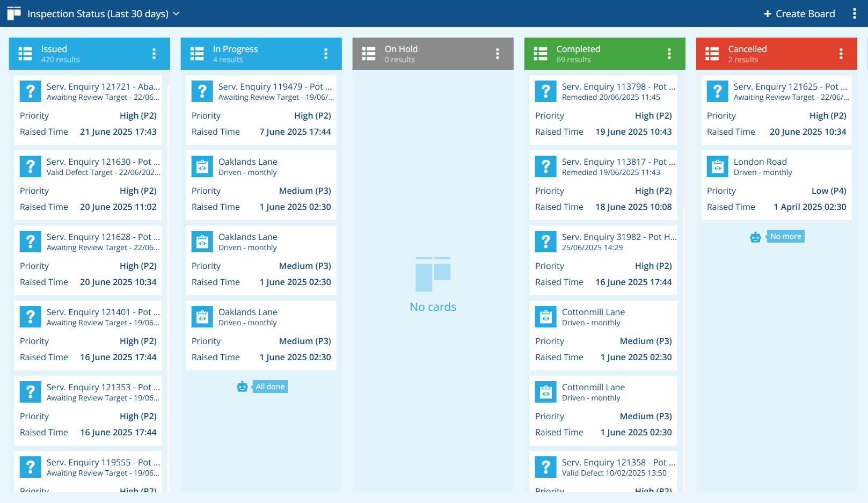The height and width of the screenshot is (503, 868).
Task: Click the Completed column list icon
Action: pos(541,54)
